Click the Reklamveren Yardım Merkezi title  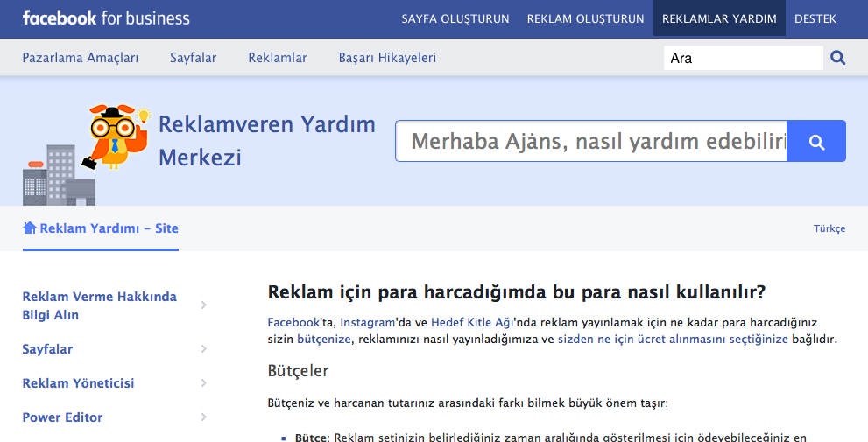[x=267, y=141]
